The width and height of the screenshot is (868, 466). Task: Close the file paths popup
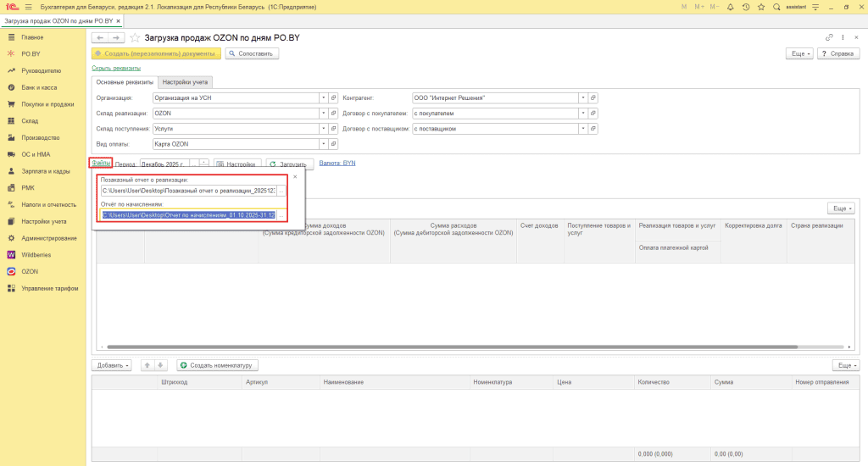(x=295, y=176)
